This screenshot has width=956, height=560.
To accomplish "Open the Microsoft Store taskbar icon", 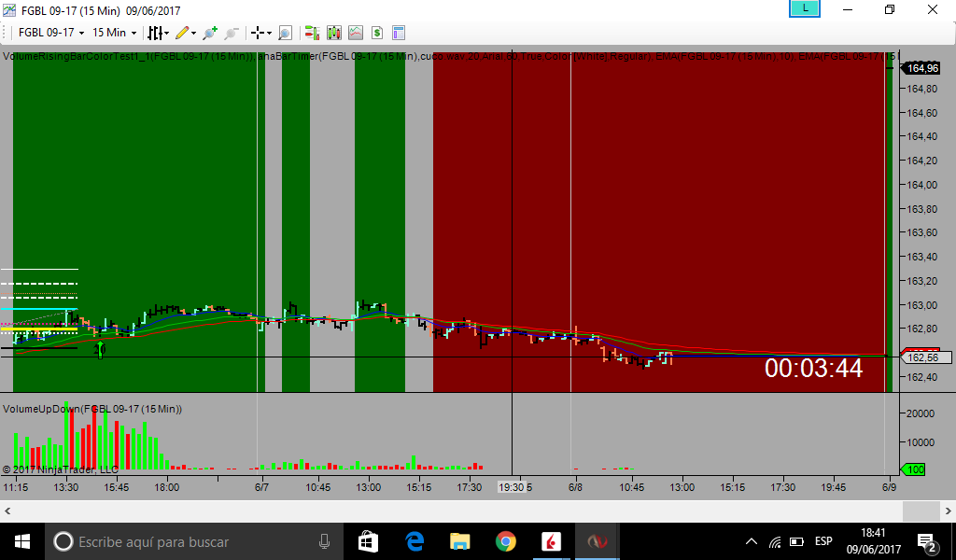I will click(x=368, y=541).
